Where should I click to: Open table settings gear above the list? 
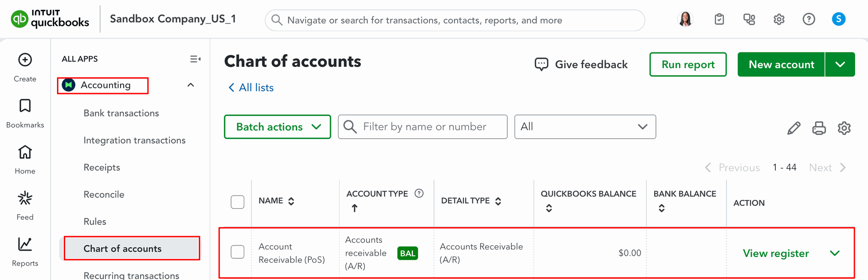844,128
